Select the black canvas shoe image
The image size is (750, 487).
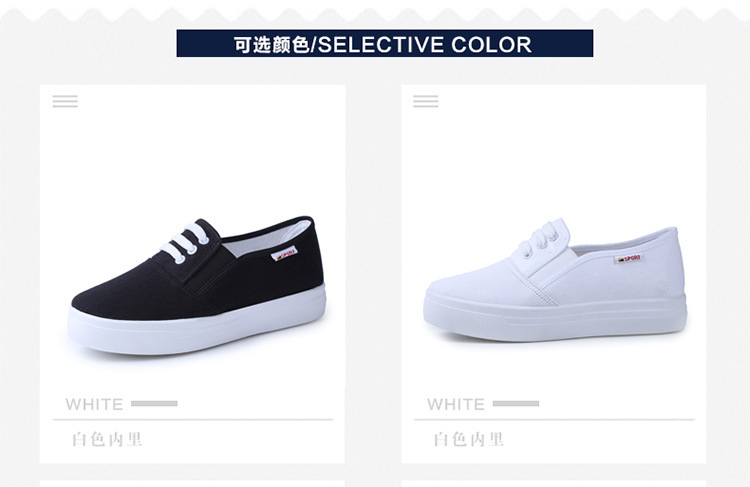click(198, 286)
